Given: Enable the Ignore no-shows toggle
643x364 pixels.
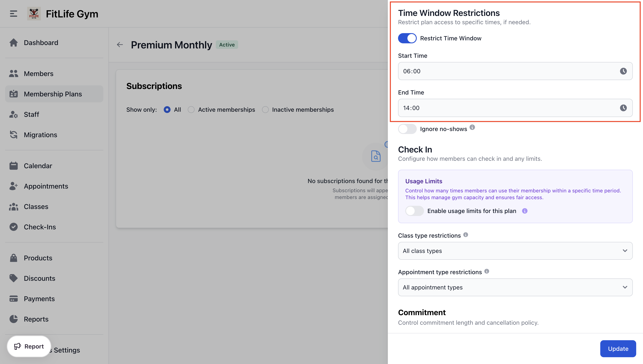Looking at the screenshot, I should click(407, 129).
